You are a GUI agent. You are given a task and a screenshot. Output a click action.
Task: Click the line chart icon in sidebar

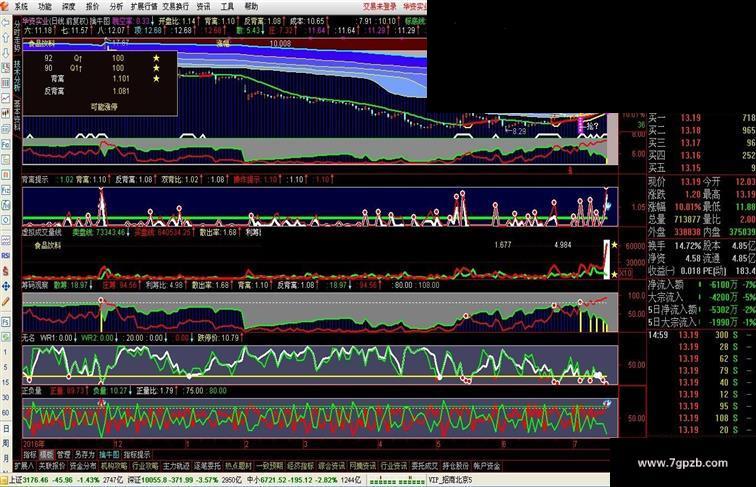pos(5,98)
